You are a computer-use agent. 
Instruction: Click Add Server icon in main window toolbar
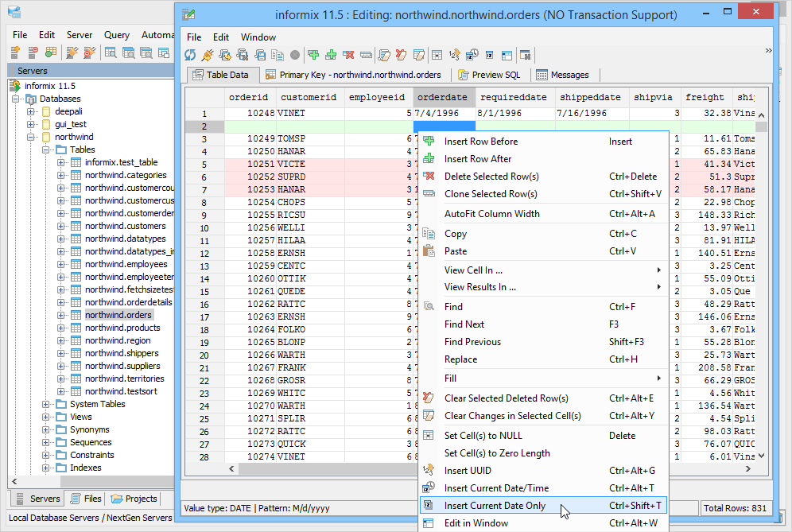coord(15,52)
